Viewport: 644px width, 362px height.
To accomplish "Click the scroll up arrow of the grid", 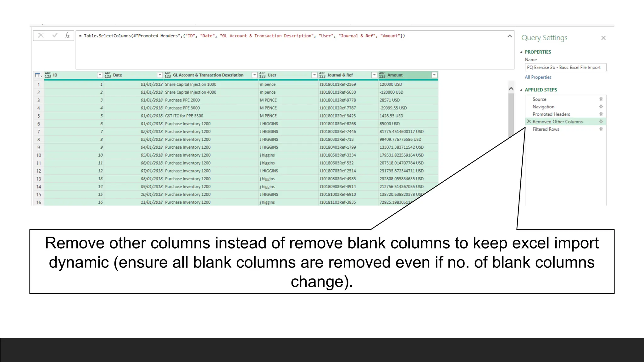I will [x=511, y=89].
